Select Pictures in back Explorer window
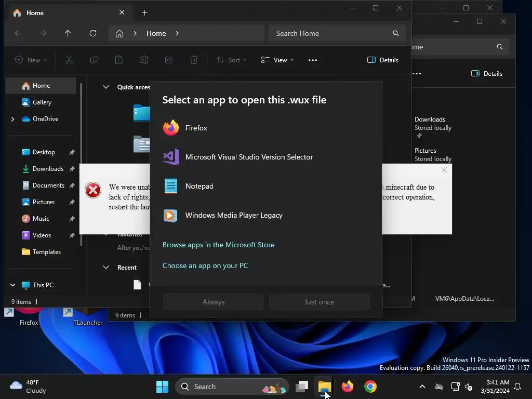Screen dimensions: 532x399 433,155
